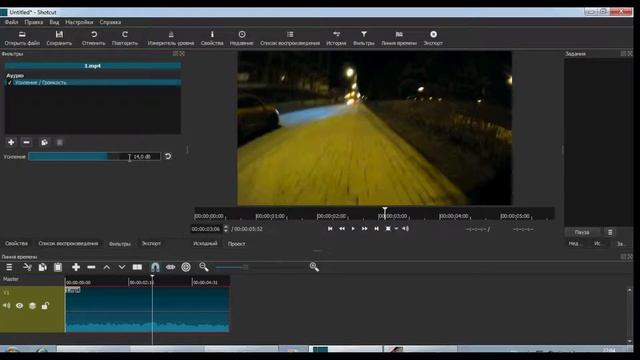This screenshot has width=640, height=360.
Task: Open jobs panel menu icon
Action: [610, 232]
